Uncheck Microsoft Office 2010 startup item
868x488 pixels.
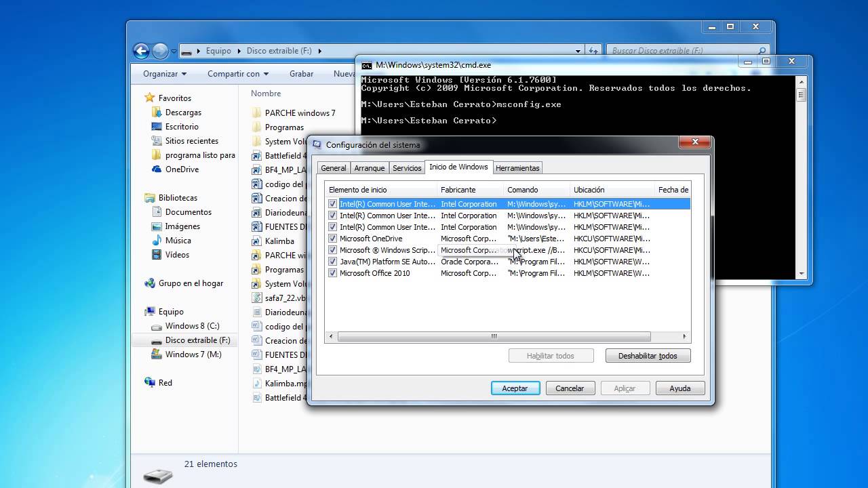click(x=332, y=273)
